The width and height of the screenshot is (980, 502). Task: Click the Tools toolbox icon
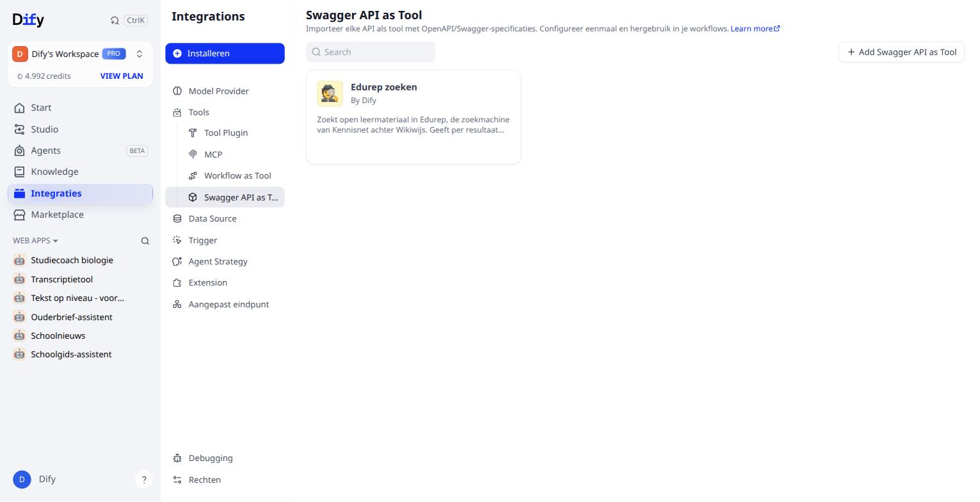click(x=177, y=112)
